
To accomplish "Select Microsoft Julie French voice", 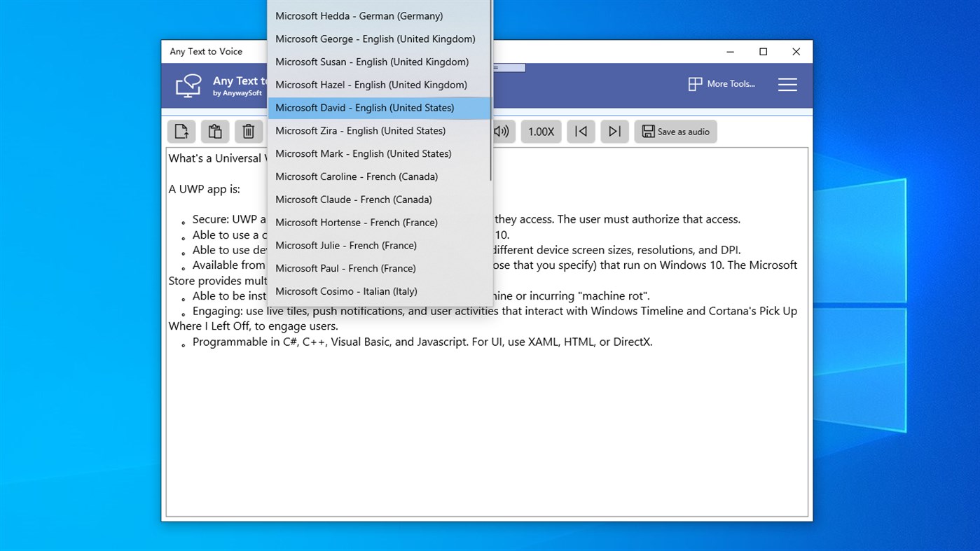I will pos(345,245).
